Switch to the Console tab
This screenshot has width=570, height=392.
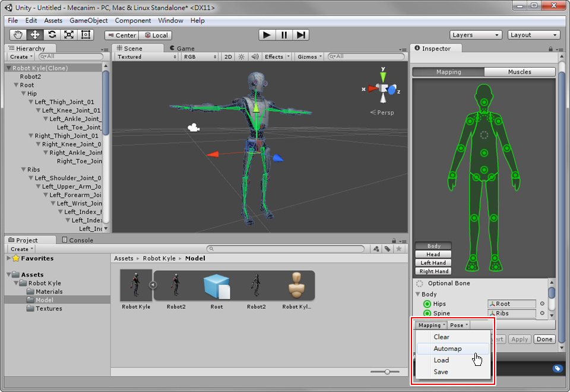click(77, 240)
